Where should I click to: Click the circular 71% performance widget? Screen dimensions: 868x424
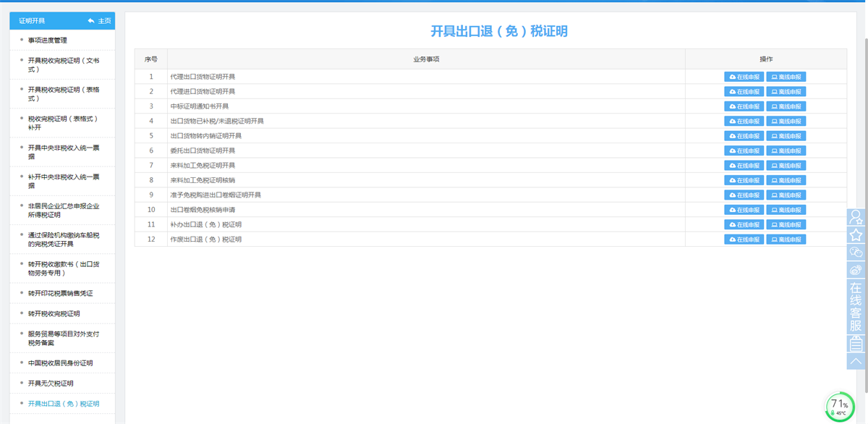[839, 407]
